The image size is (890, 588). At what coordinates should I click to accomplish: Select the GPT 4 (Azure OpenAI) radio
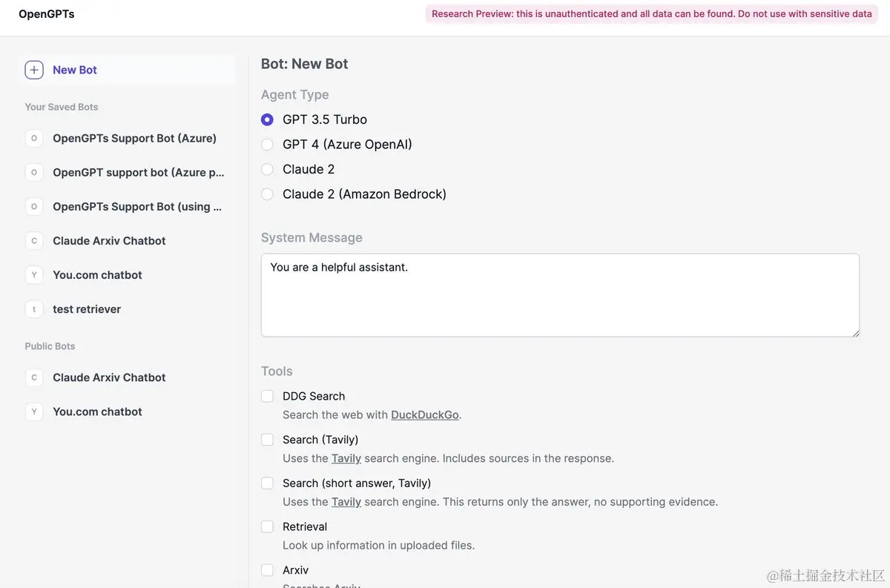267,145
